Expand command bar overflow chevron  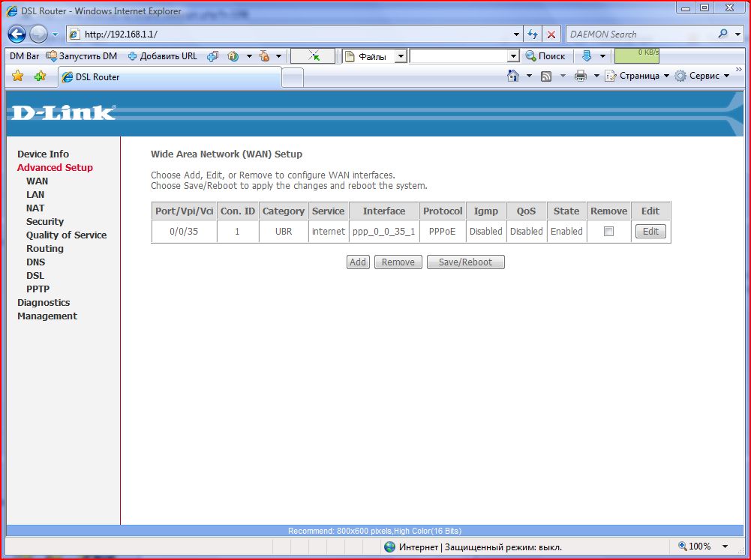point(738,70)
